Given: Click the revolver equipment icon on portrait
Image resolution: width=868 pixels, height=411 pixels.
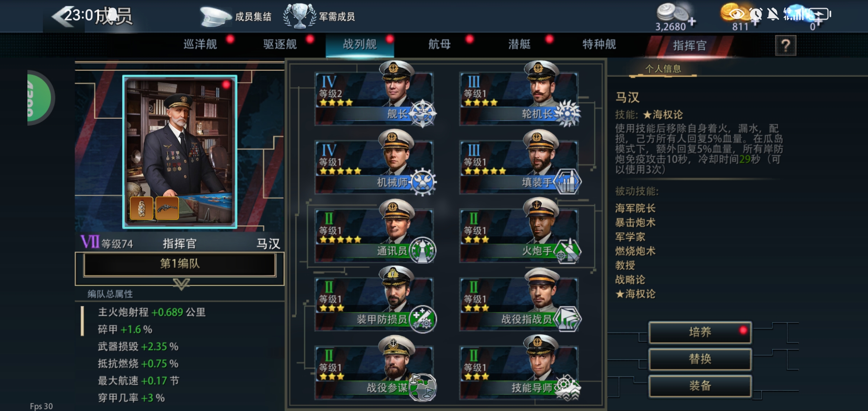Looking at the screenshot, I should tap(167, 208).
